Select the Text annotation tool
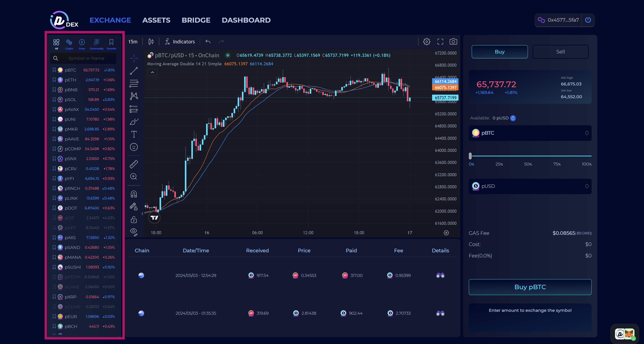 [134, 134]
